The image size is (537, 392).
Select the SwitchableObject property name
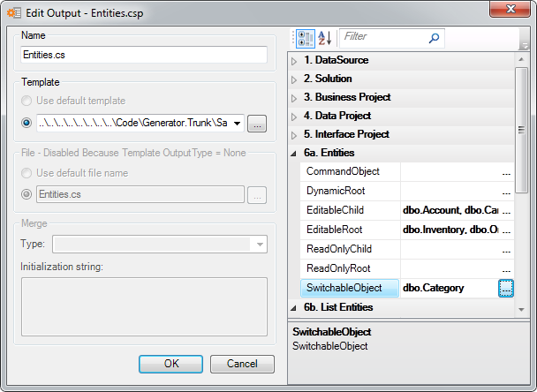tap(350, 288)
